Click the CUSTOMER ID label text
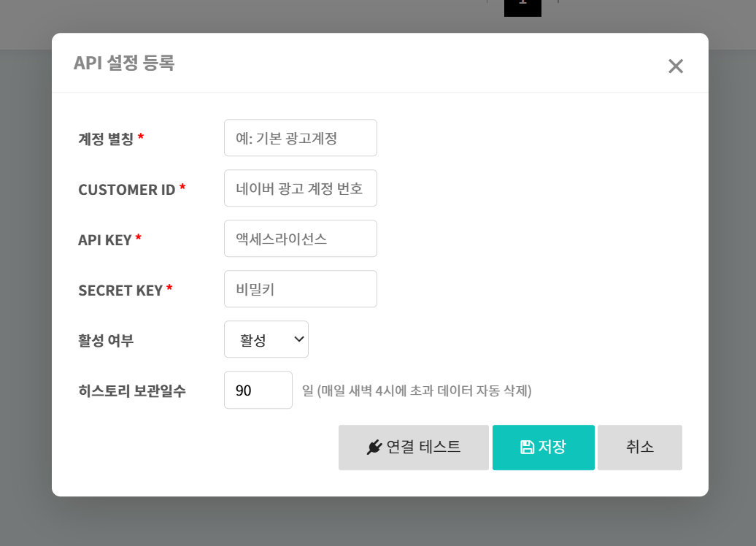Viewport: 756px width, 546px height. coord(127,190)
